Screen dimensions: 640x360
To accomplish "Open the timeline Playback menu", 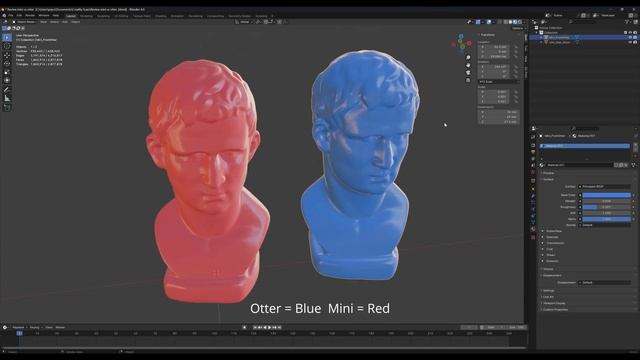I will coord(18,327).
